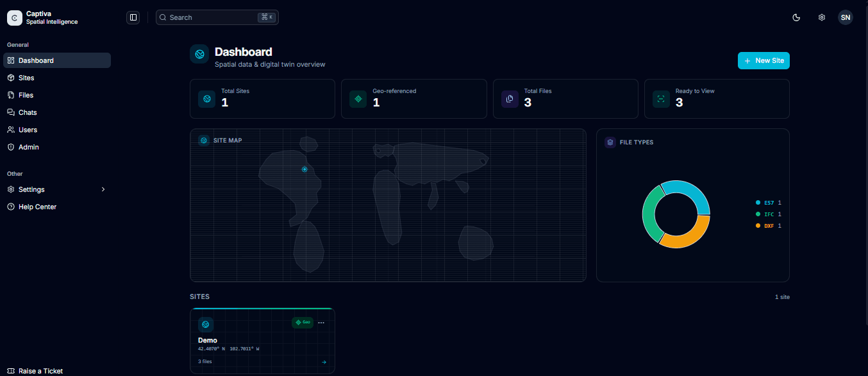868x376 pixels.
Task: Focus the Search input field
Action: coord(217,17)
